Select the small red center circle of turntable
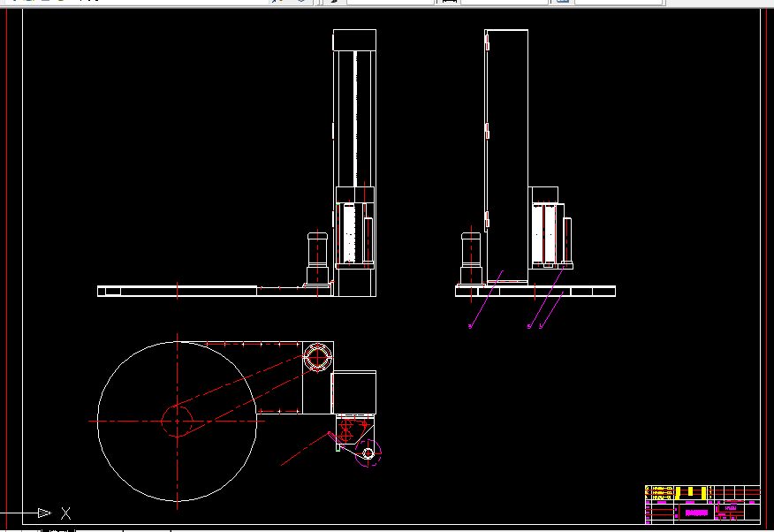 [x=178, y=422]
